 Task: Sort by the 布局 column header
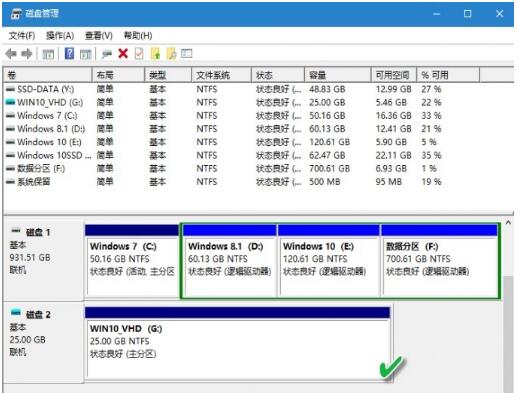click(118, 75)
